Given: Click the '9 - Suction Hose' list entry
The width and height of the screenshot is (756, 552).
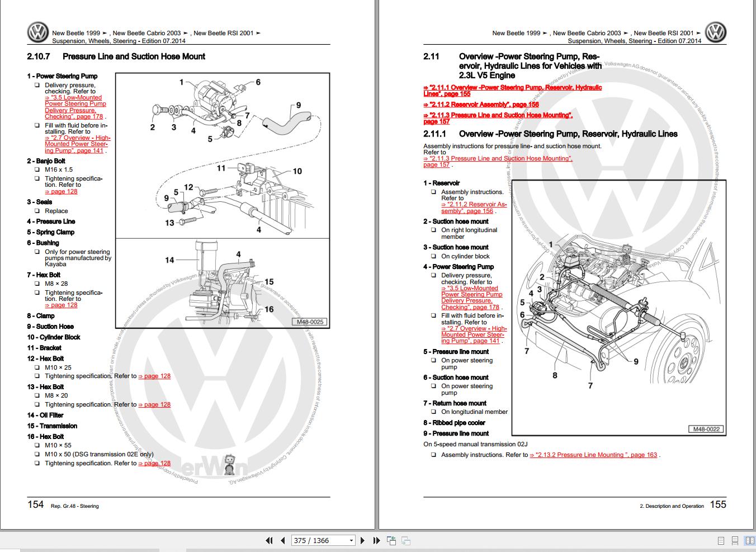Looking at the screenshot, I should [x=50, y=327].
